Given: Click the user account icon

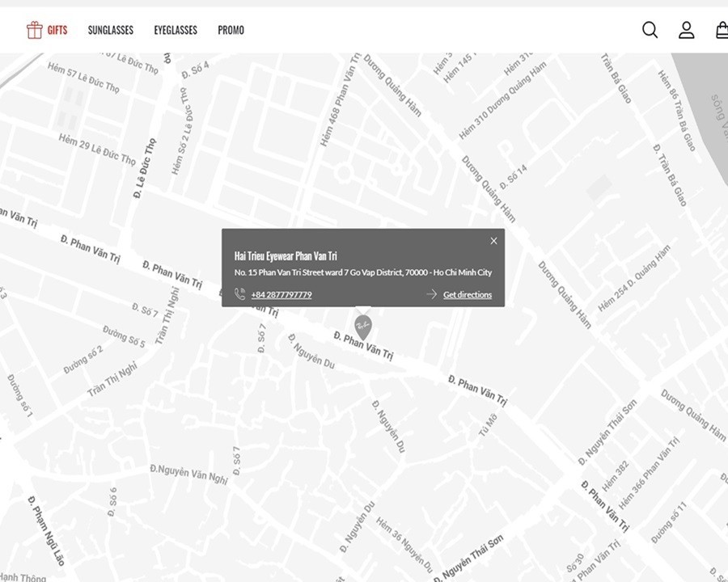Looking at the screenshot, I should [686, 30].
